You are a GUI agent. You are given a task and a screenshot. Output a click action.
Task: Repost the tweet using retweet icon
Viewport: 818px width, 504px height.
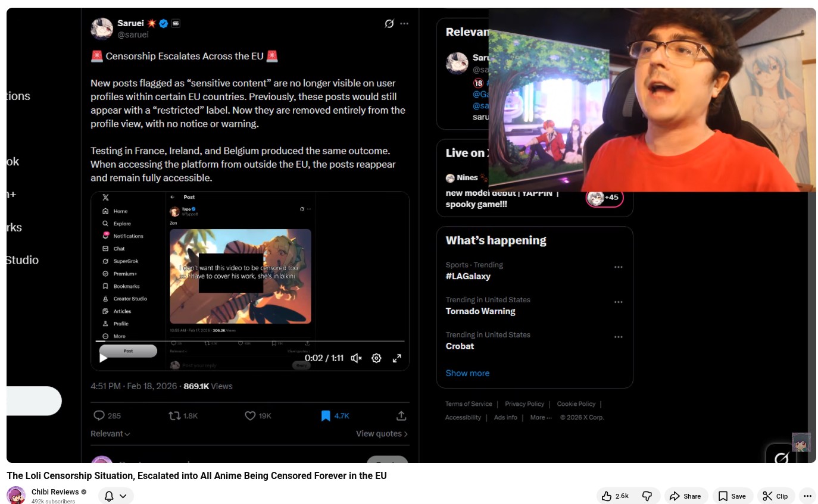(x=174, y=416)
